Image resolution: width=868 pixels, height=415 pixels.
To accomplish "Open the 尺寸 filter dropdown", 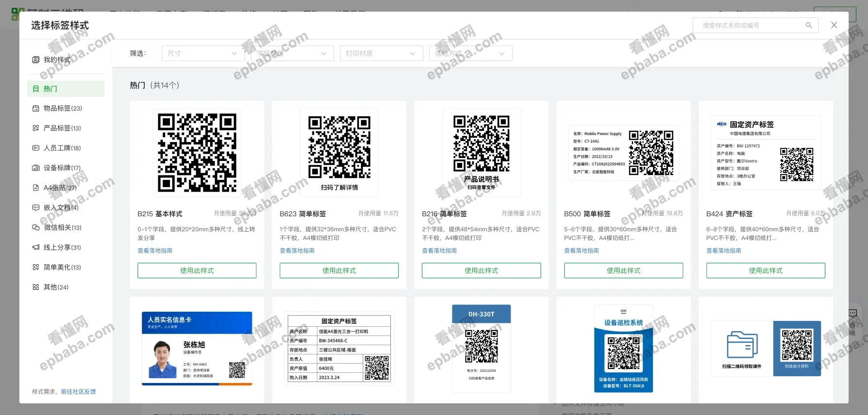I will (x=203, y=53).
